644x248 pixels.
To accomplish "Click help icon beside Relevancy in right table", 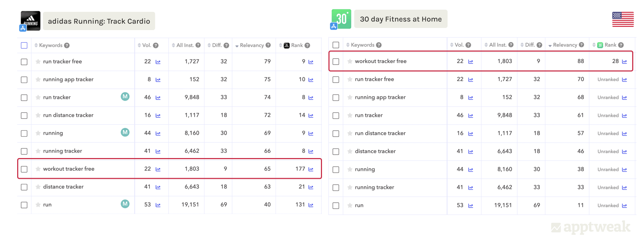I will [x=581, y=45].
